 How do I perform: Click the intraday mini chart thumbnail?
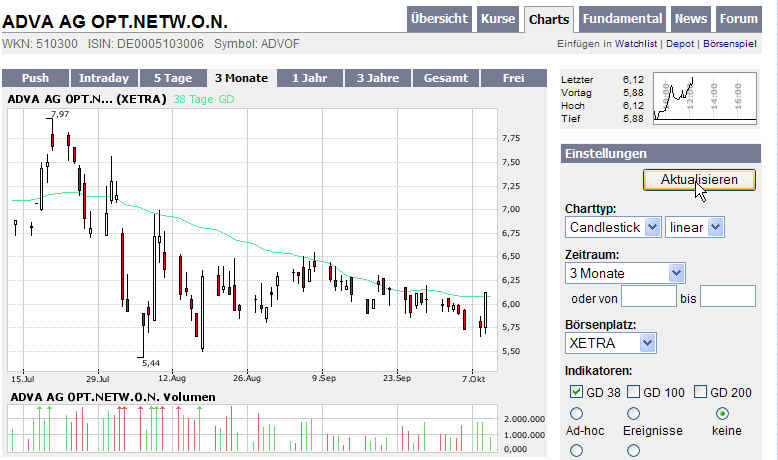click(x=703, y=99)
